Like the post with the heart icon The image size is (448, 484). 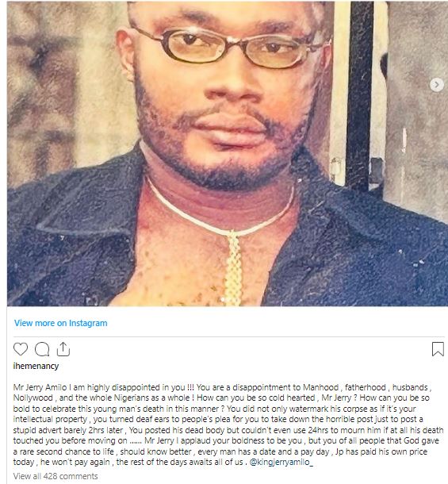coord(21,349)
